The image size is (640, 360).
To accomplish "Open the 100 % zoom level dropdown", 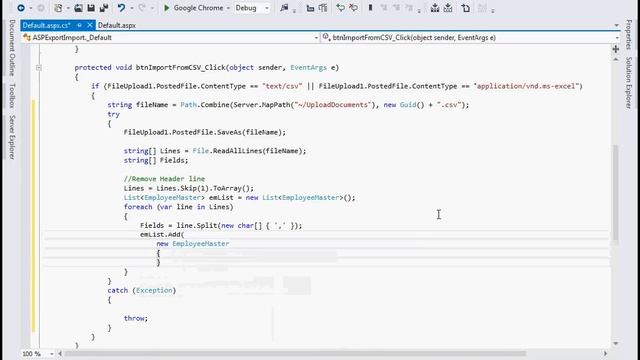I will click(x=52, y=353).
